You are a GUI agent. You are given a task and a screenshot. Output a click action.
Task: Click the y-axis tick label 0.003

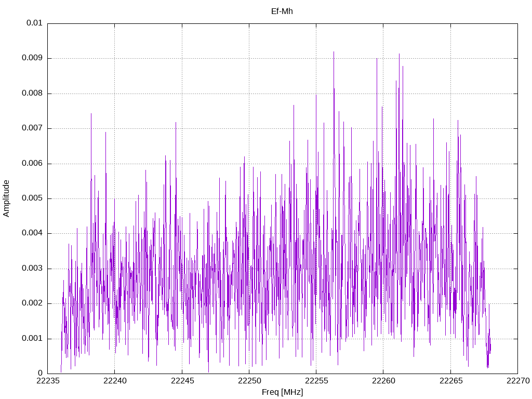point(33,269)
